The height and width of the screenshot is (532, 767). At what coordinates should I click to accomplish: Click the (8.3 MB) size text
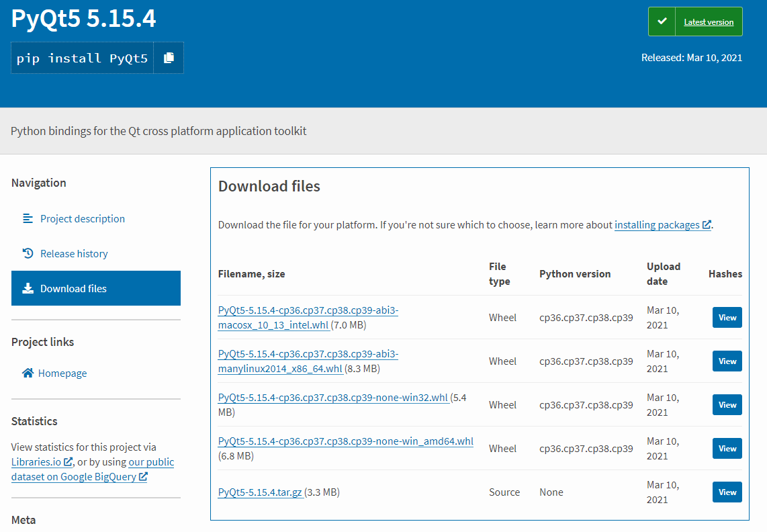[x=362, y=368]
